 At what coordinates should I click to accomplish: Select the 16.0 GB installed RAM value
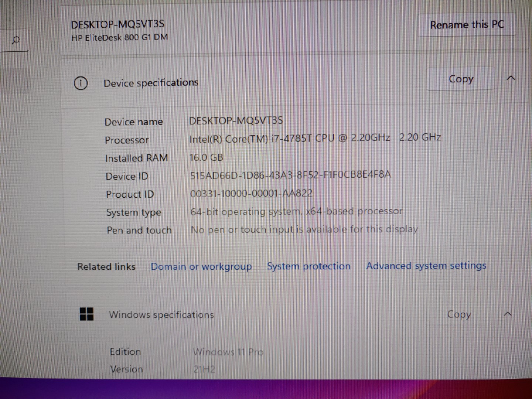(x=206, y=157)
